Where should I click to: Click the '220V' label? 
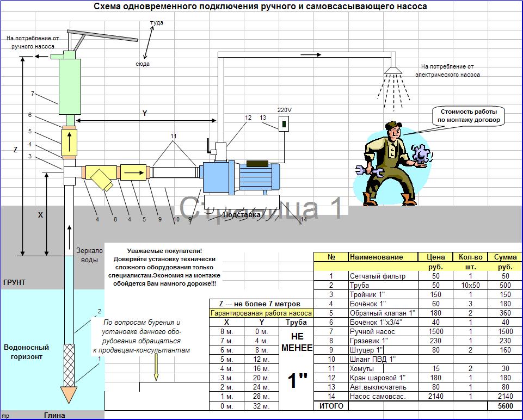tap(285, 110)
